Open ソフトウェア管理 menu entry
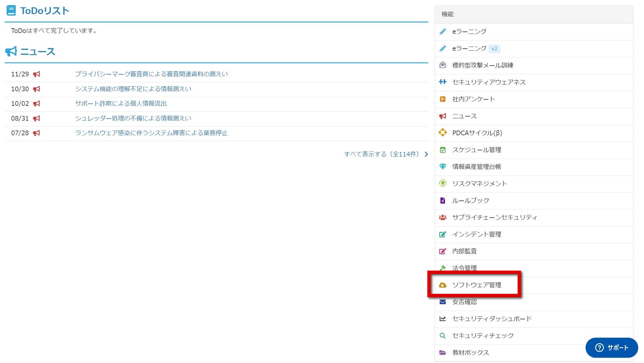This screenshot has width=644, height=363. coord(534,285)
